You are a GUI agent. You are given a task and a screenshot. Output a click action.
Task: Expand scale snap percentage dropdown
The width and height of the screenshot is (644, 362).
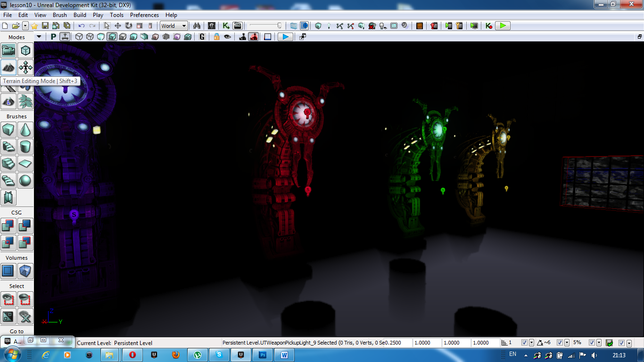click(x=599, y=343)
